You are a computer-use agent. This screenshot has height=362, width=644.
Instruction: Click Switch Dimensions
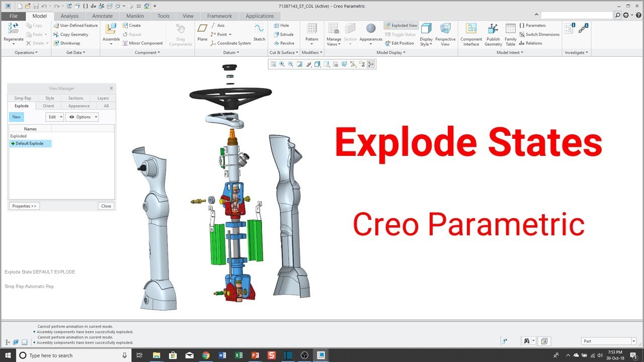pos(539,34)
